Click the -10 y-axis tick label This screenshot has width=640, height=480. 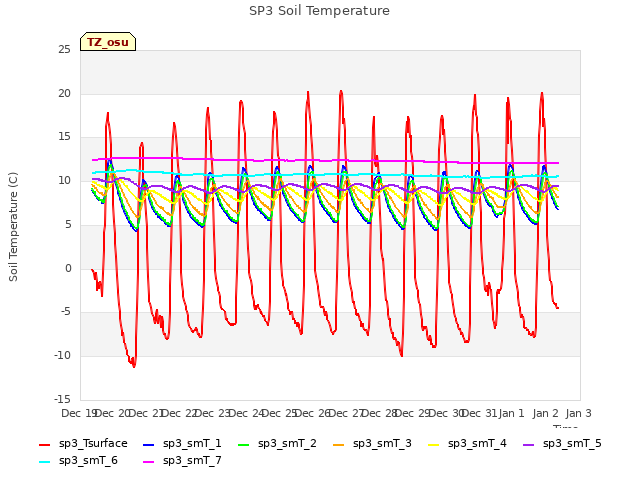point(62,356)
